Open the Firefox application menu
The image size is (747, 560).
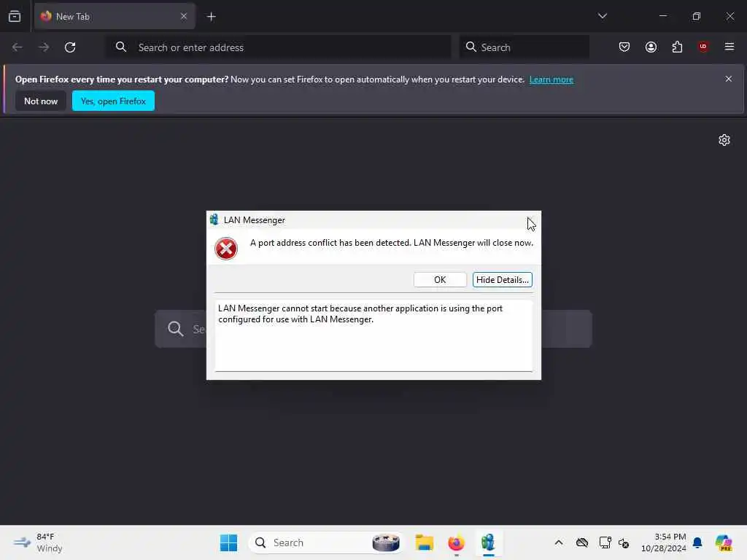click(x=729, y=47)
